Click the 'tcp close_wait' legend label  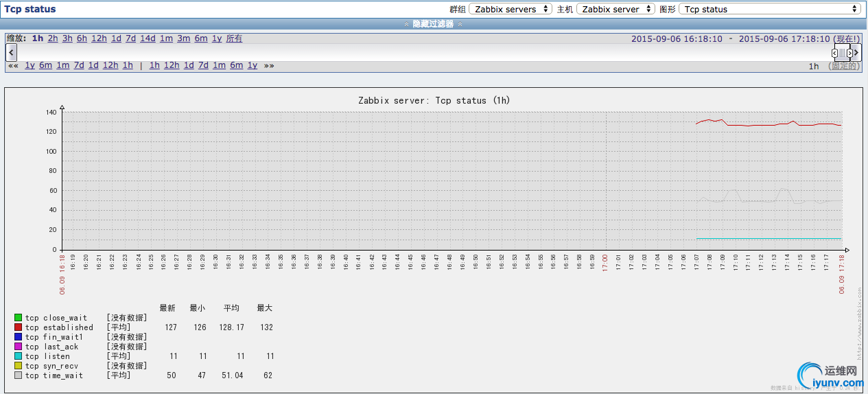tap(56, 318)
